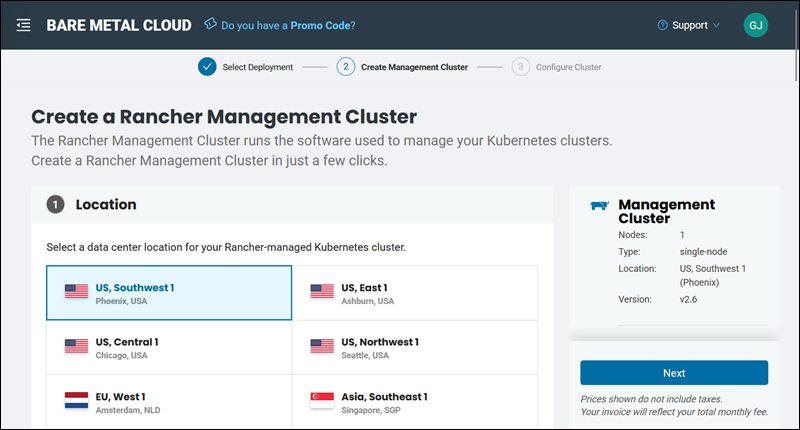Click the step 2 circle icon
Screen dimensions: 800x430
pyautogui.click(x=345, y=67)
